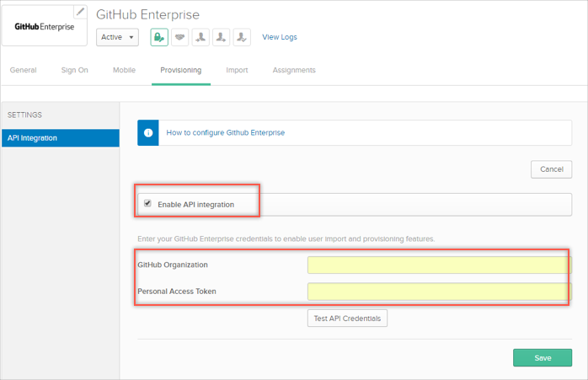
Task: Click the green lock sign-on icon
Action: (159, 37)
